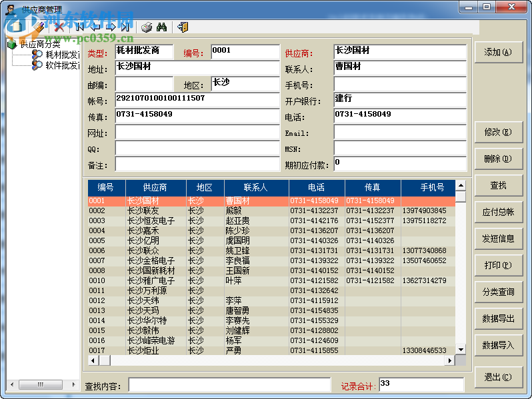The width and height of the screenshot is (532, 399).
Task: Click the 地区 field showing 长沙
Action: coord(245,84)
